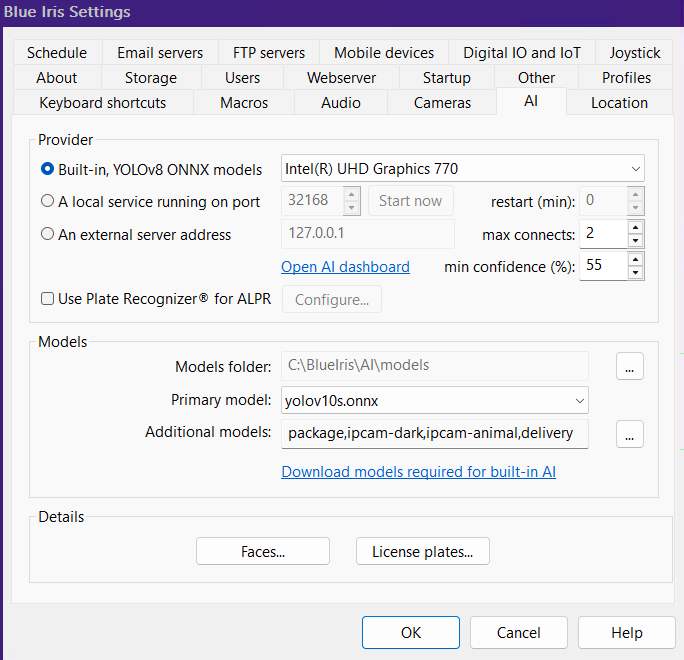Decrease min confidence percentage down arrow
Screen dimensions: 684x660
click(635, 273)
